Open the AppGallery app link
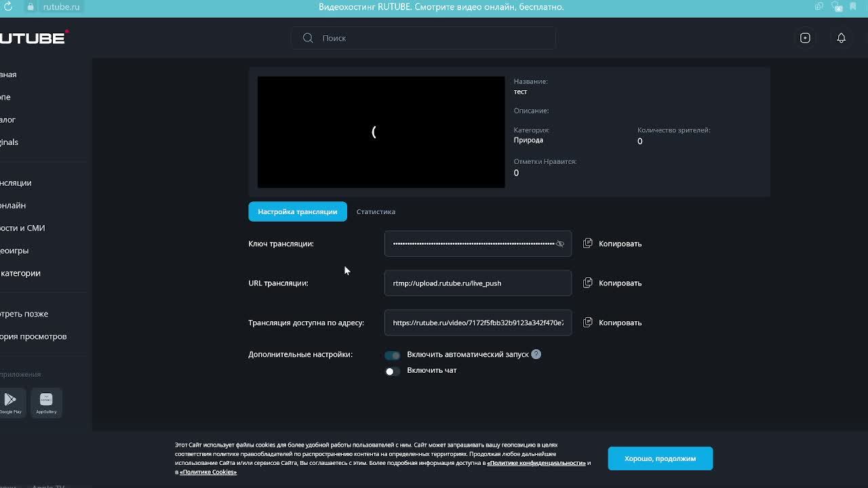Screen dimensions: 868x488 click(x=46, y=403)
